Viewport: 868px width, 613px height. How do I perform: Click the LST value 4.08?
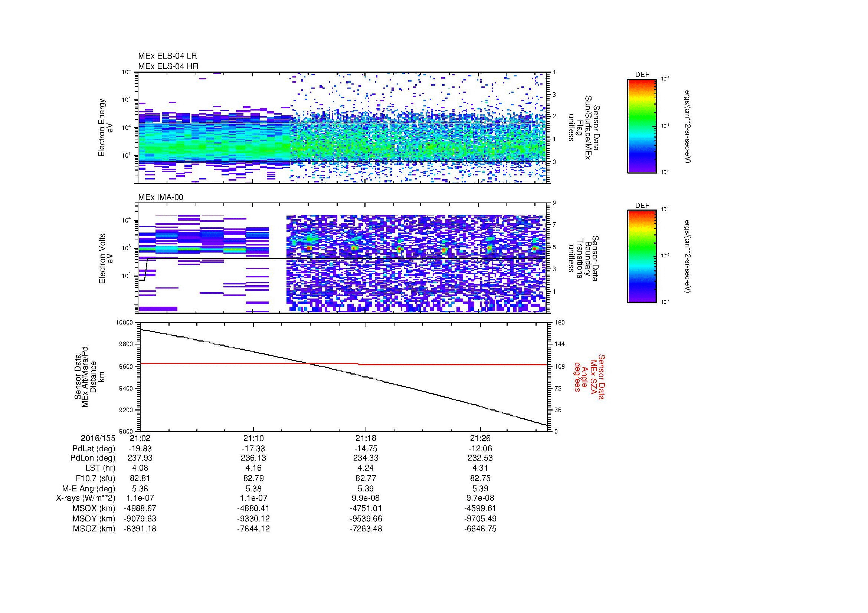pyautogui.click(x=140, y=468)
